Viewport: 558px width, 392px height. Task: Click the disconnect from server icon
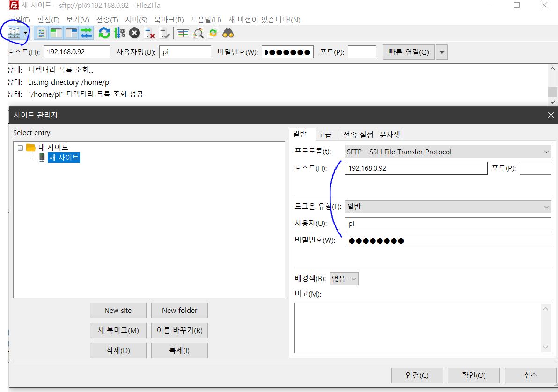pyautogui.click(x=150, y=33)
